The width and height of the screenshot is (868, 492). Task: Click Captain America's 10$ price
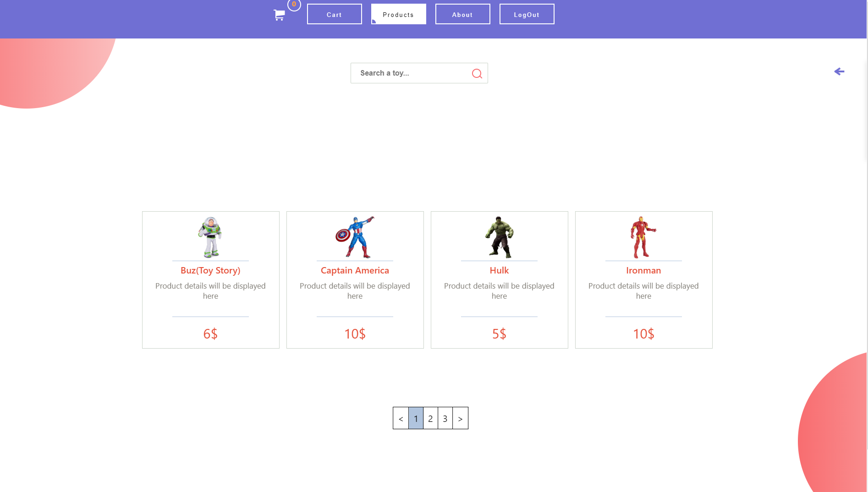tap(355, 334)
